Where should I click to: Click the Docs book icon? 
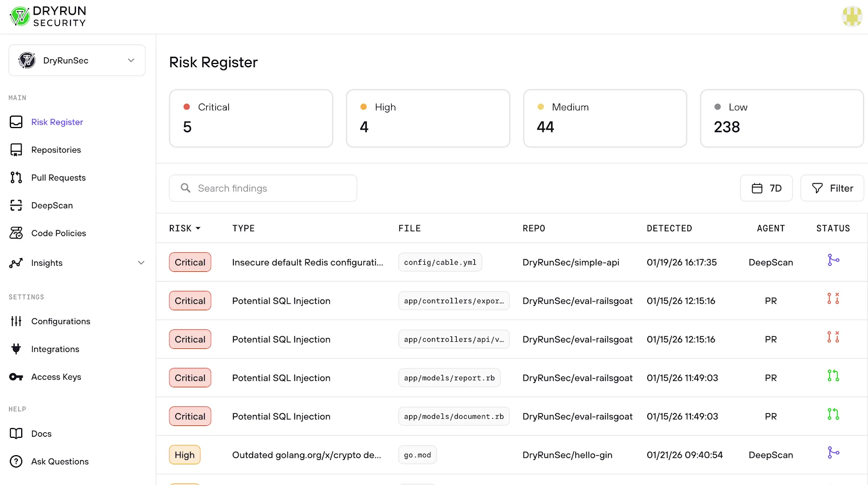16,433
